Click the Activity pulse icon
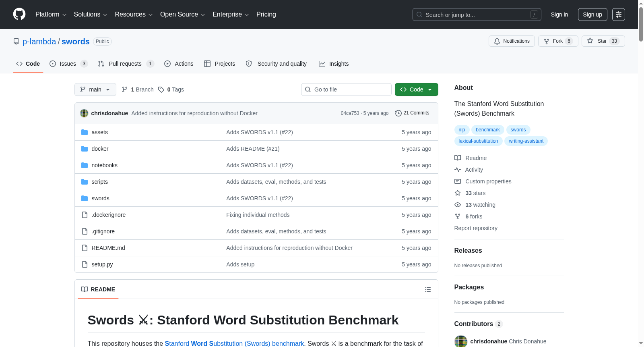This screenshot has height=347, width=644. [458, 170]
